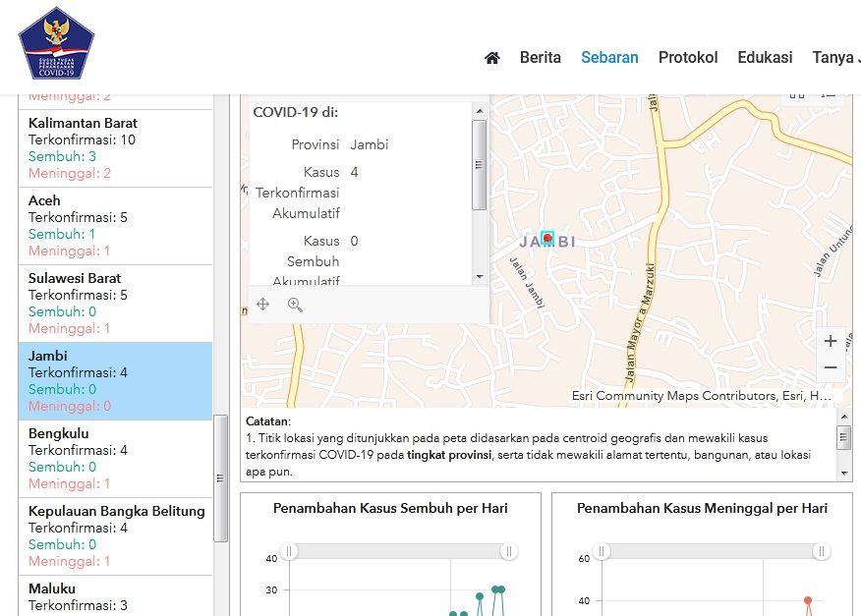This screenshot has height=616, width=861.
Task: Click the Catatan notes scrollbar down arrow
Action: click(844, 473)
